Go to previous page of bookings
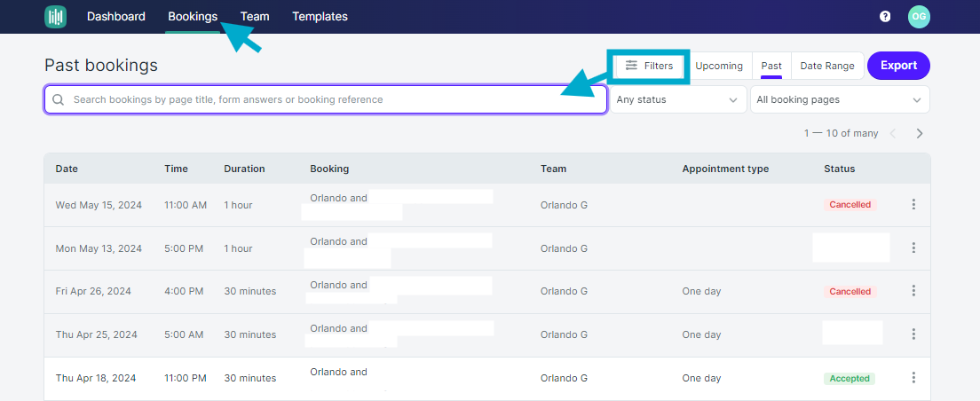Image resolution: width=980 pixels, height=401 pixels. click(893, 133)
